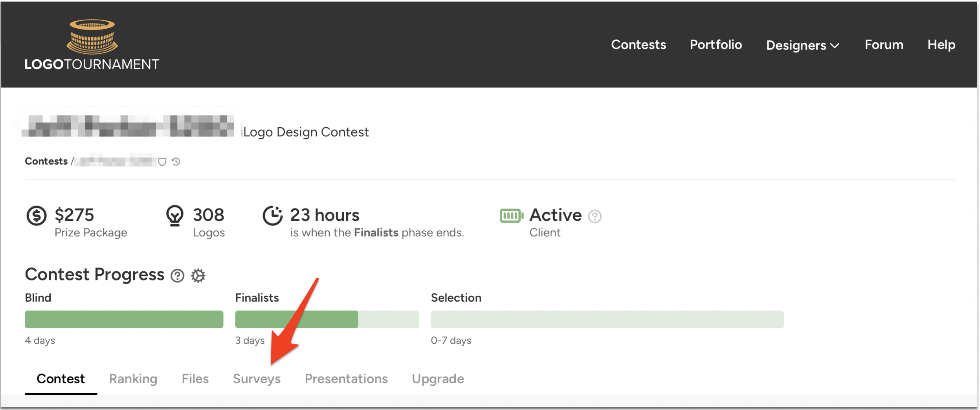Viewport: 980px width, 410px height.
Task: Click the Finalists phase progress bar
Action: (x=327, y=319)
